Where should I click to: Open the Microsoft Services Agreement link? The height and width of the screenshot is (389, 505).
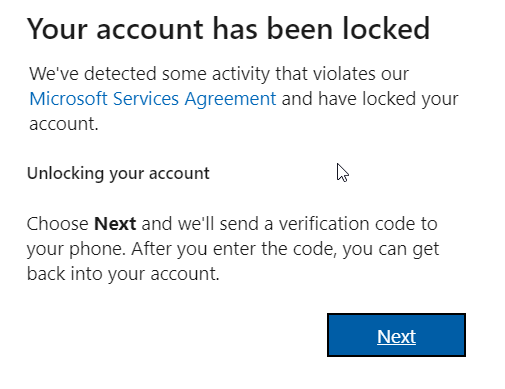153,99
